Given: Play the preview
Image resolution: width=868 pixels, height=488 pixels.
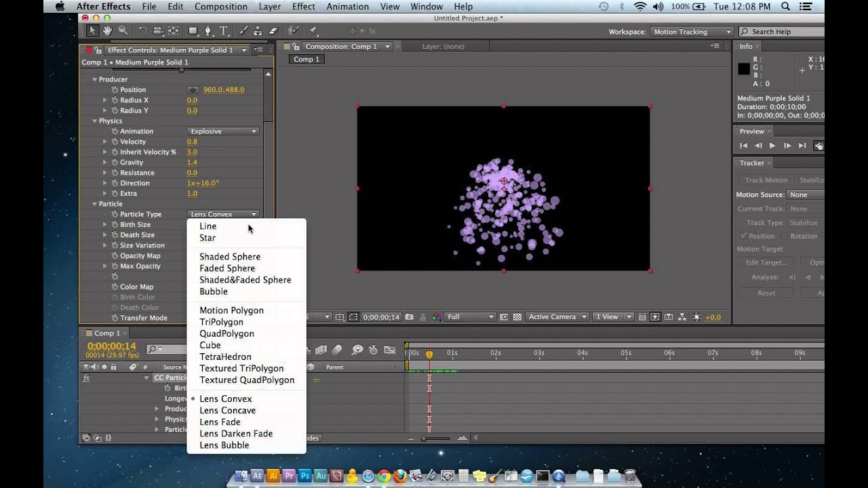Looking at the screenshot, I should 772,146.
